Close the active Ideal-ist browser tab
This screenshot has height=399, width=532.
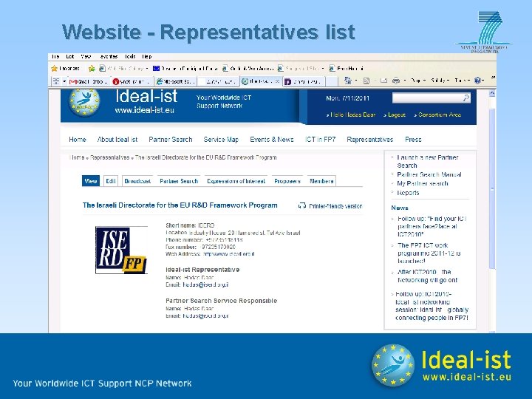click(x=277, y=81)
